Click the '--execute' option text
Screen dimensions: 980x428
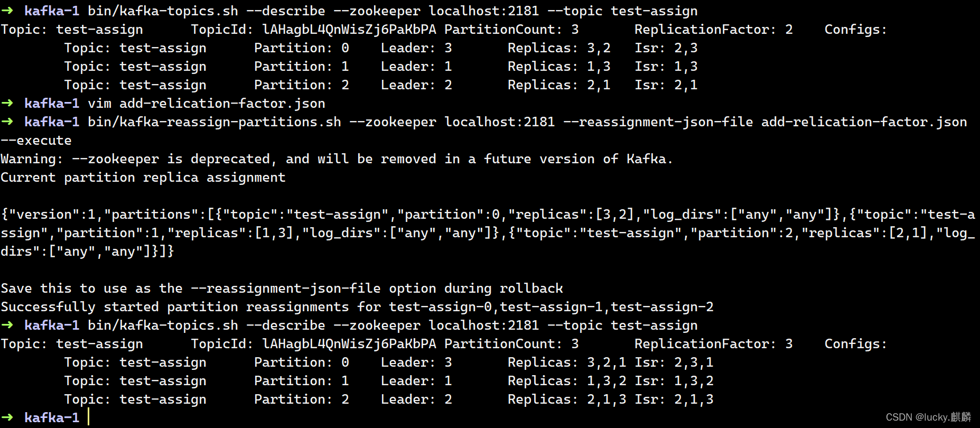click(x=36, y=141)
